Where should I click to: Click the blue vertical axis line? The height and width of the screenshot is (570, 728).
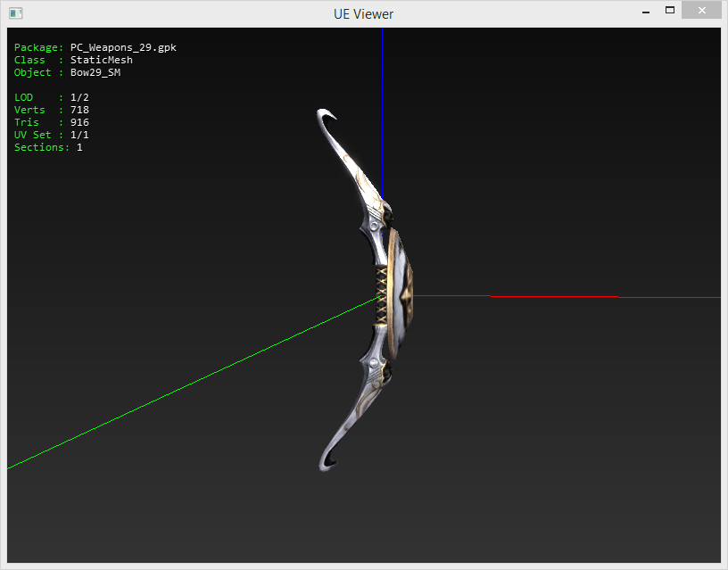pyautogui.click(x=382, y=107)
